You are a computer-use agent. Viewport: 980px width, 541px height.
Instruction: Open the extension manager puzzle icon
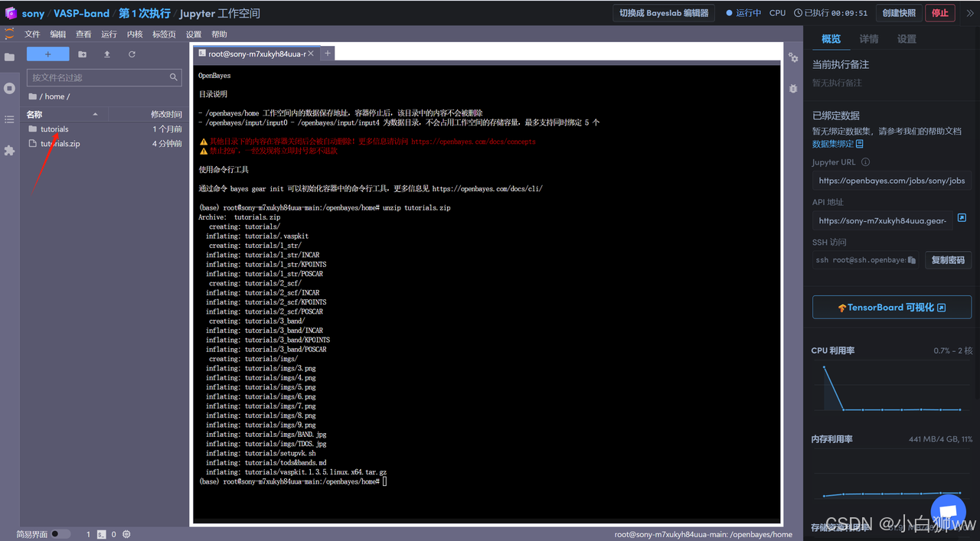(9, 151)
